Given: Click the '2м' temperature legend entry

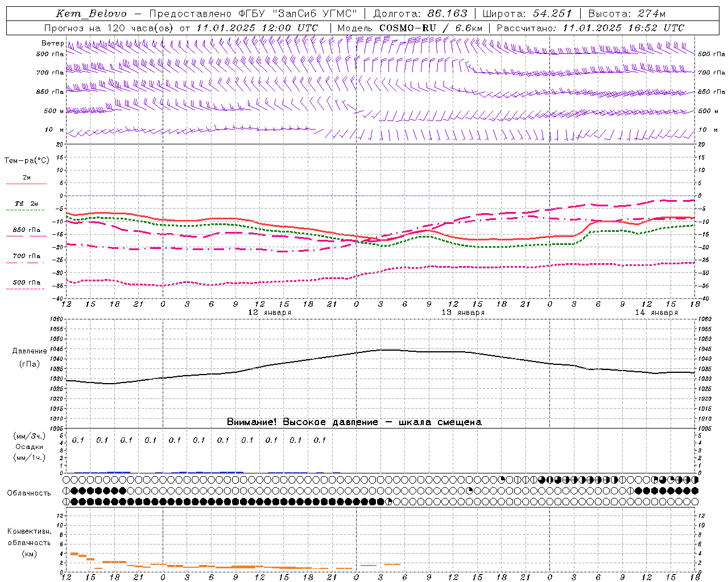Looking at the screenshot, I should (27, 178).
